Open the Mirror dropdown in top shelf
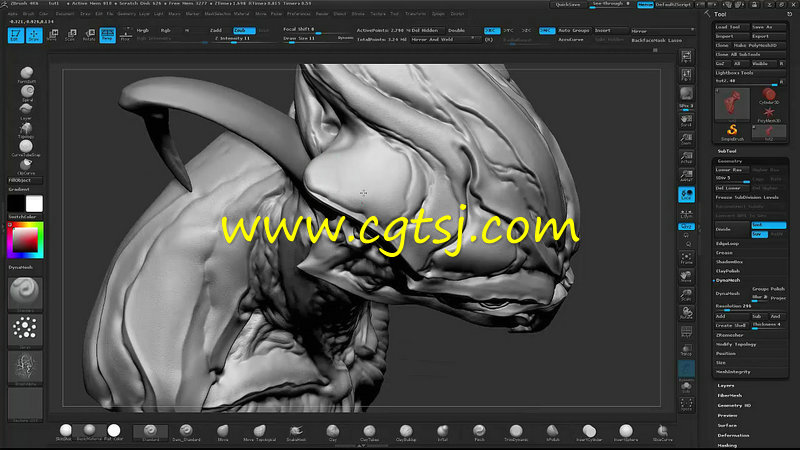 point(662,31)
